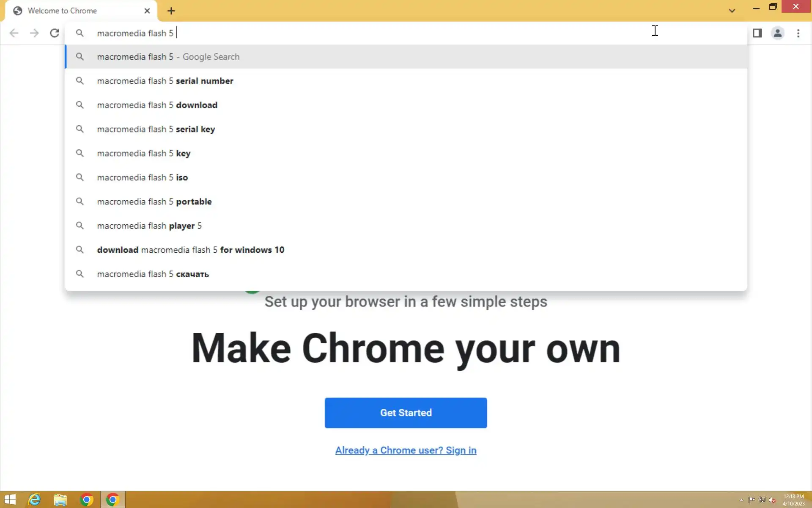The height and width of the screenshot is (508, 812).
Task: Click the Get Started button
Action: tap(406, 413)
